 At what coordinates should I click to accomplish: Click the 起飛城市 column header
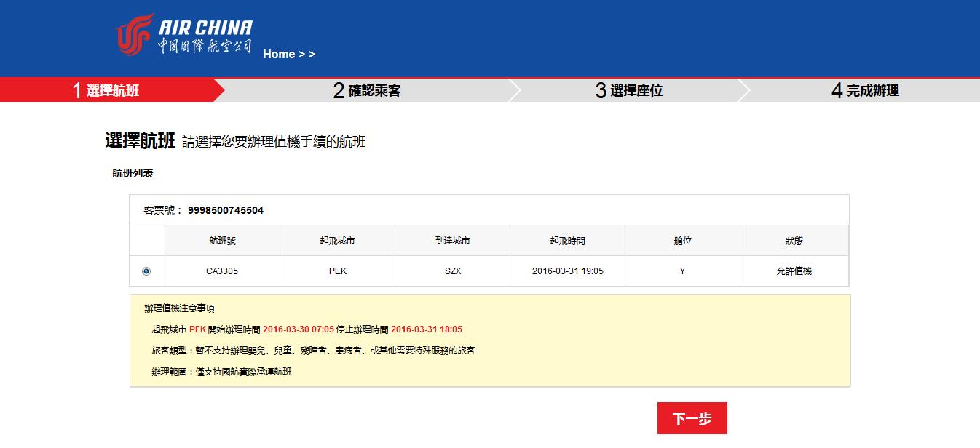(x=337, y=241)
